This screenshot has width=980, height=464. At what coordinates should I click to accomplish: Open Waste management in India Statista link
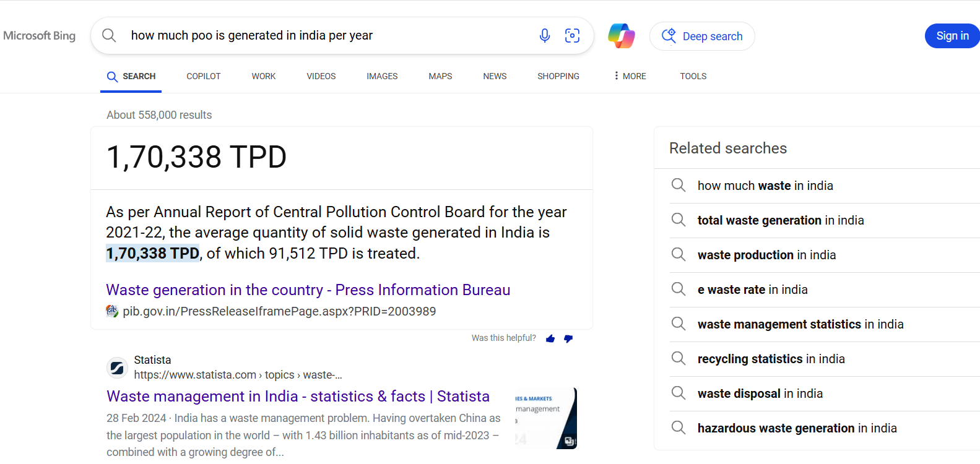(x=298, y=396)
